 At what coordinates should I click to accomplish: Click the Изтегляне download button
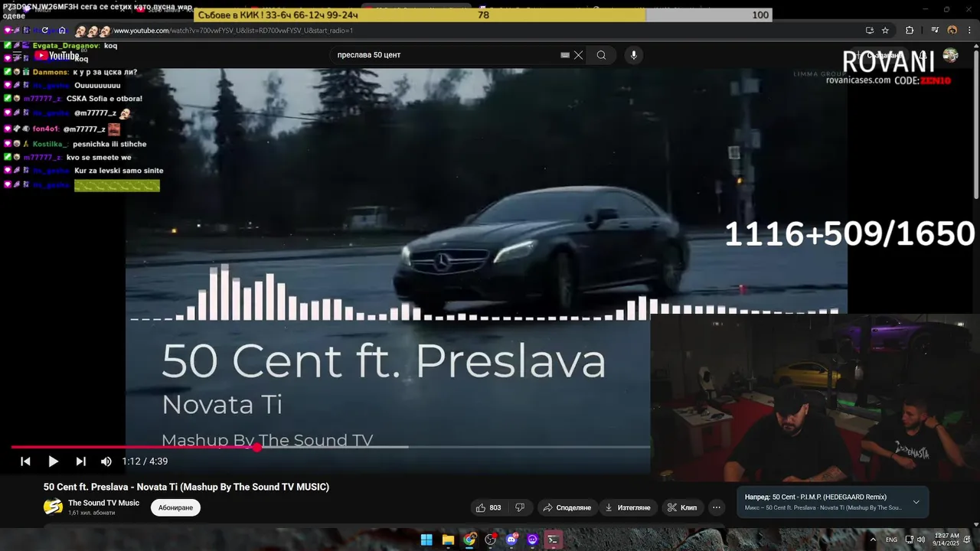[x=627, y=507]
